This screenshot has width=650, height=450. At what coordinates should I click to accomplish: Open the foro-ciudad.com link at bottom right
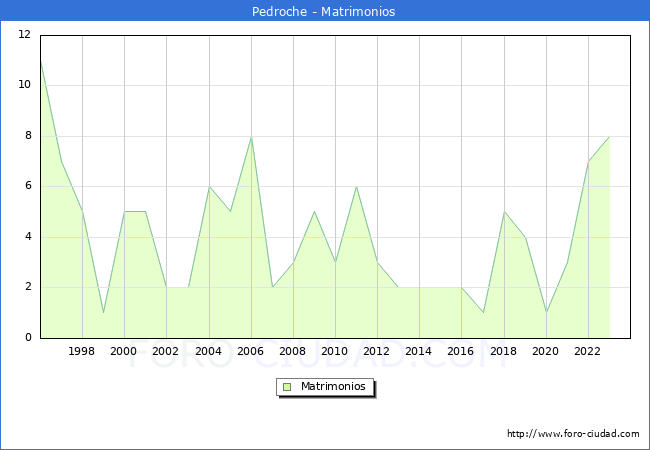(x=573, y=434)
